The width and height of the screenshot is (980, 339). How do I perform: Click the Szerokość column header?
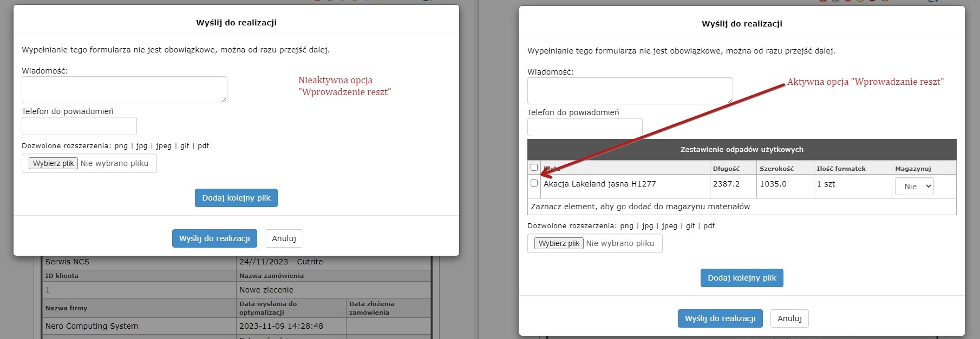pyautogui.click(x=776, y=169)
